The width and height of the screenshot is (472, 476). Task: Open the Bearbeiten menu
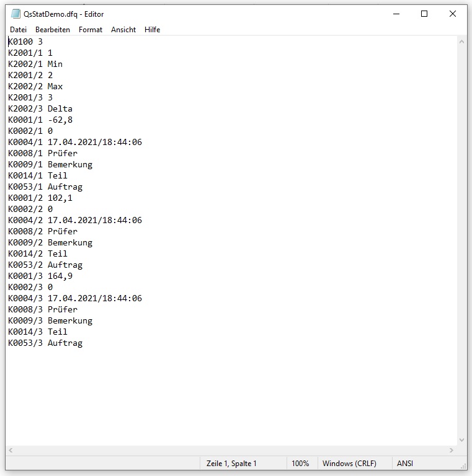coord(53,30)
